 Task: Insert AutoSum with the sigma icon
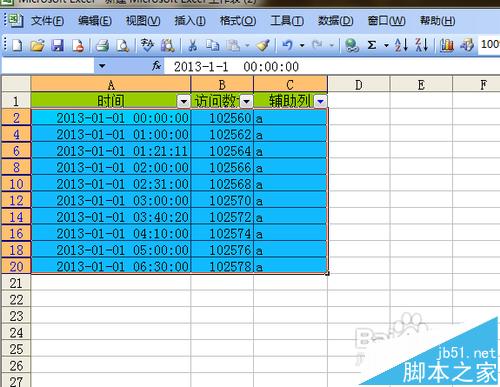coord(372,45)
